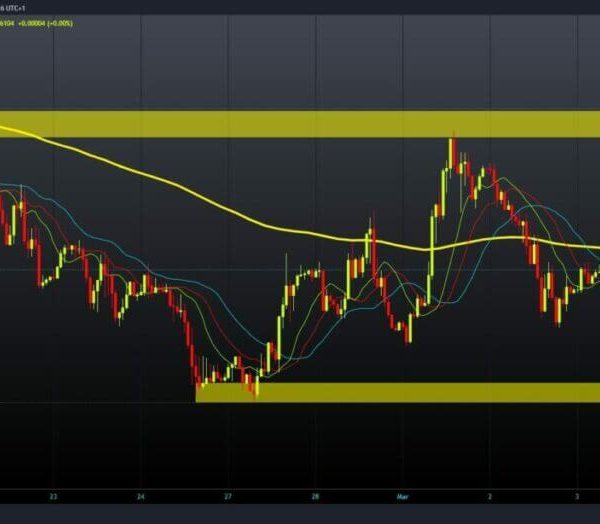Click the dark header bar above the chart

point(300,10)
